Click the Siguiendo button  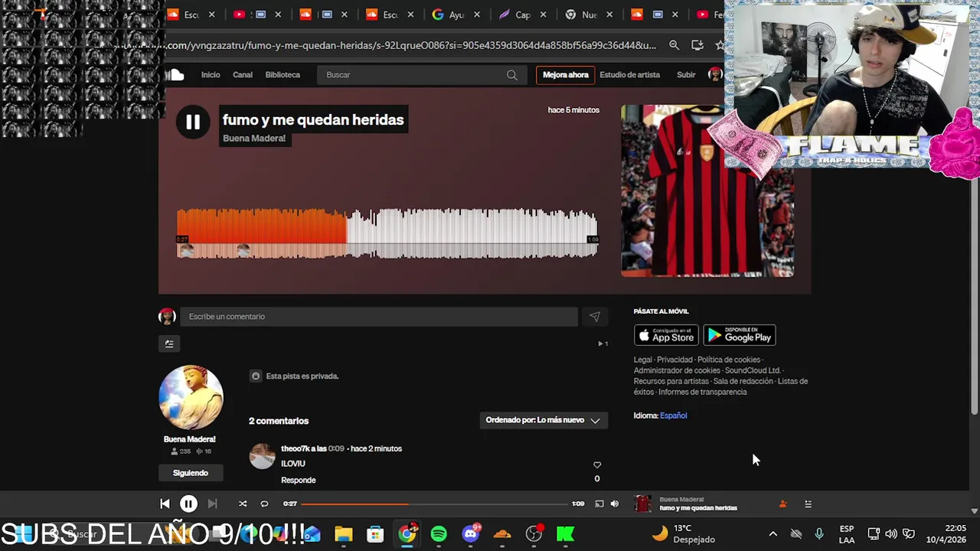[x=191, y=473]
